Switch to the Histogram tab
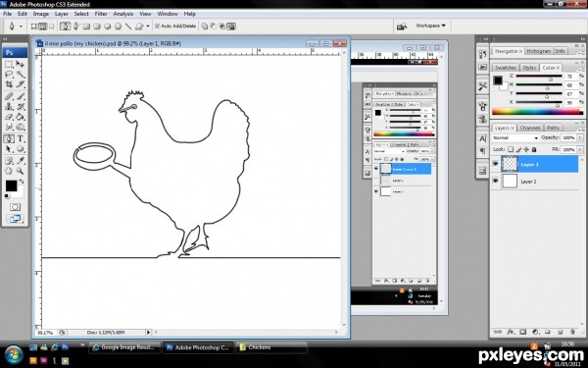The image size is (588, 368). 538,51
